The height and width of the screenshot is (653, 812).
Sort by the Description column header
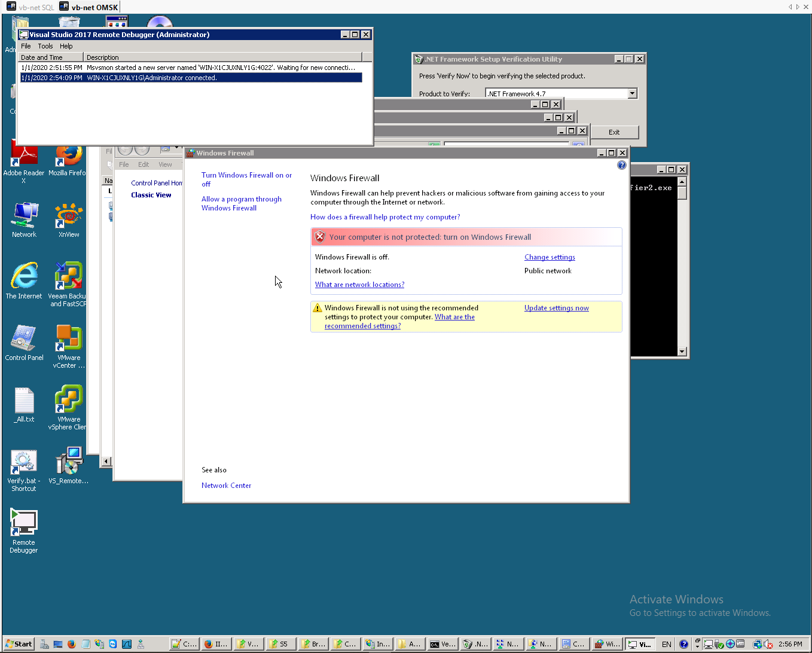point(222,57)
